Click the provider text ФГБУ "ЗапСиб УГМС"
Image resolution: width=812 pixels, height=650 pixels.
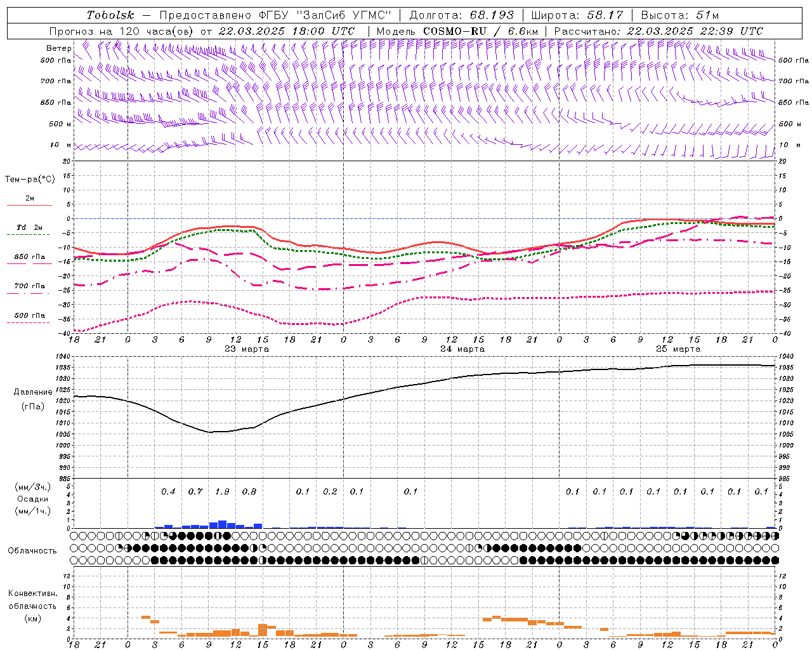pos(325,15)
